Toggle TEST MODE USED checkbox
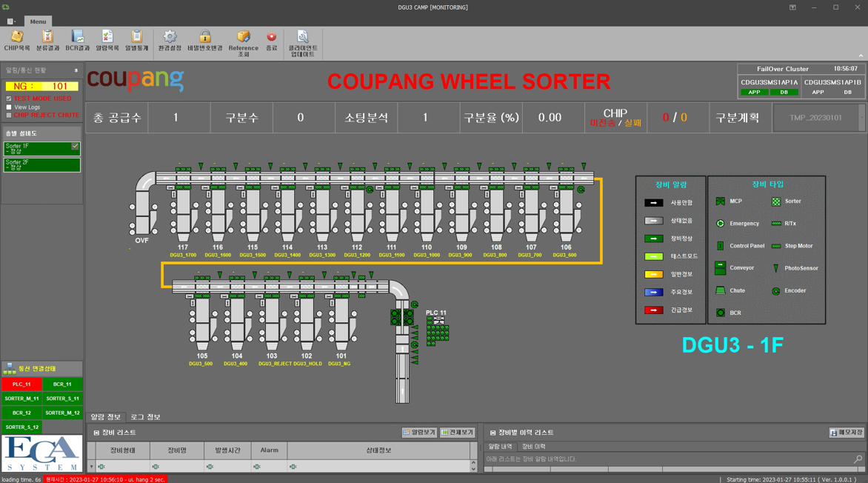 coord(9,99)
